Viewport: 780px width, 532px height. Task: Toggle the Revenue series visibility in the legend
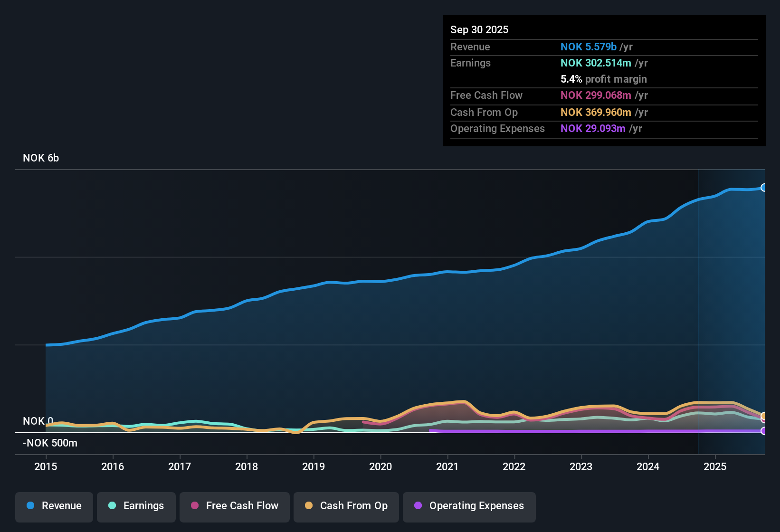pos(54,506)
